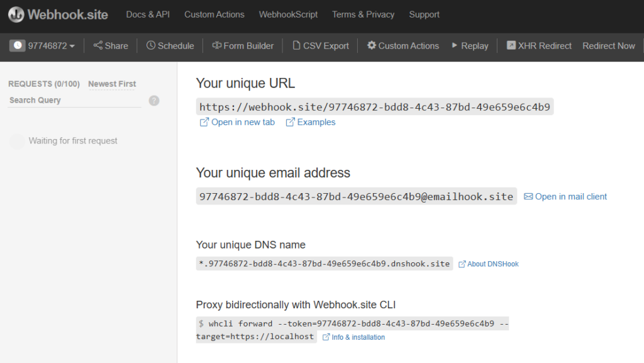Open the Docs & API page
644x363 pixels.
click(x=148, y=14)
